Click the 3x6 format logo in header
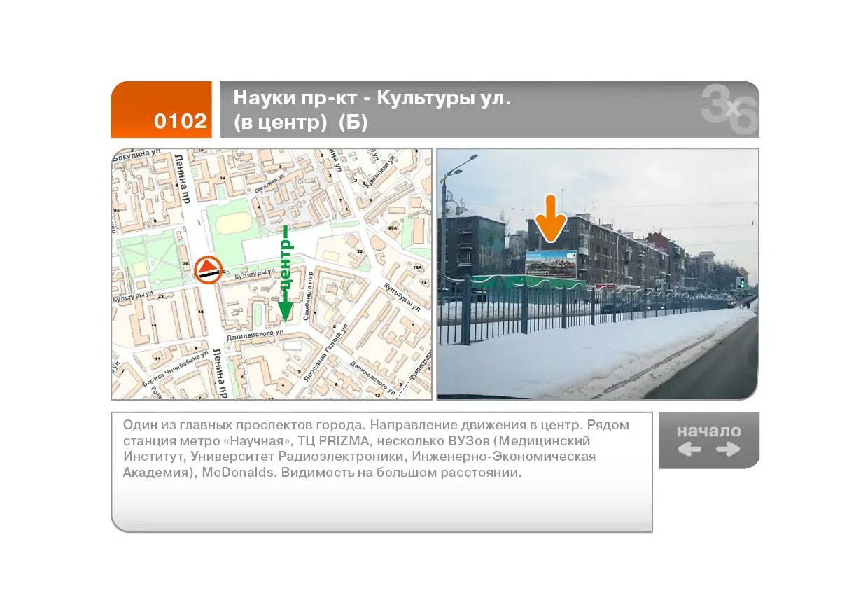The height and width of the screenshot is (612, 868). (729, 109)
